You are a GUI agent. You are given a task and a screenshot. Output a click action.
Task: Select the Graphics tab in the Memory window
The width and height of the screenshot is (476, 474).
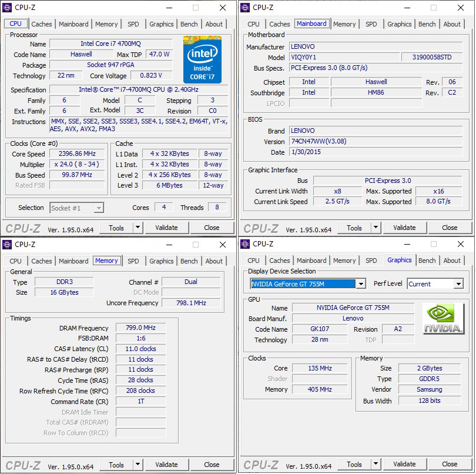click(x=161, y=261)
